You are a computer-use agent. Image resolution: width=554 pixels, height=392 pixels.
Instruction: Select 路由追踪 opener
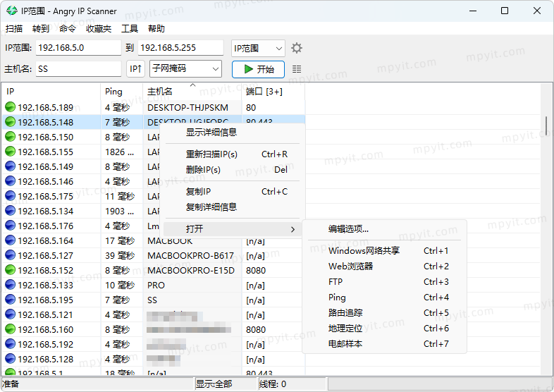[384, 313]
